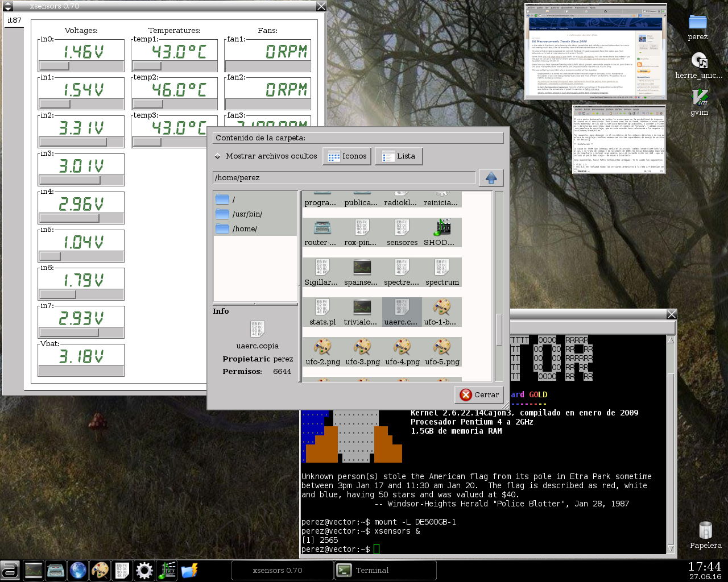The height and width of the screenshot is (582, 728).
Task: Click the 17:44 taskbar clock
Action: [704, 566]
